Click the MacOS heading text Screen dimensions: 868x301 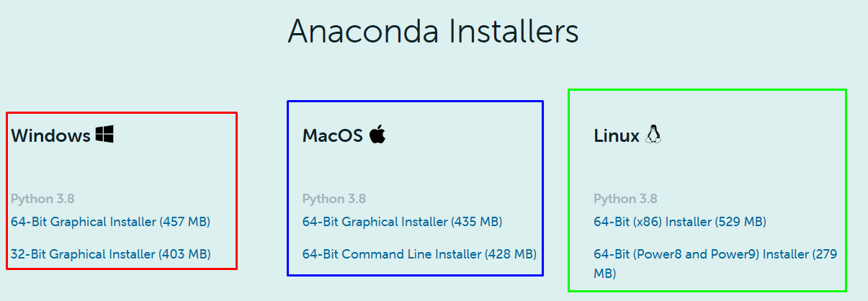(332, 135)
